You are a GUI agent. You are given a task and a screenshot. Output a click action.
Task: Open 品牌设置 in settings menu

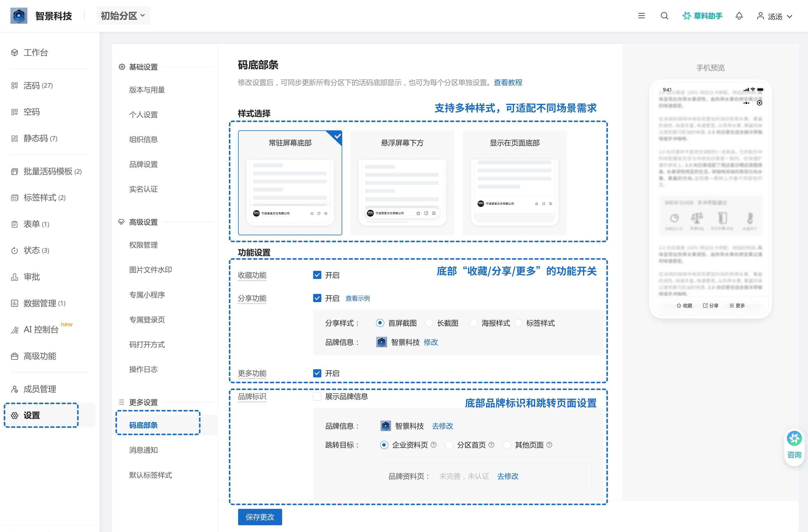click(143, 164)
